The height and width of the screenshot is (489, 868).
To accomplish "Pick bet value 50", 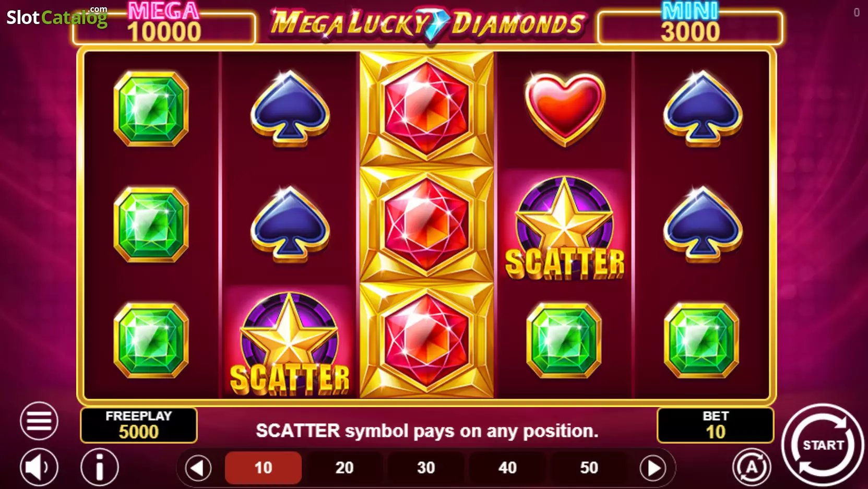I will (x=589, y=468).
